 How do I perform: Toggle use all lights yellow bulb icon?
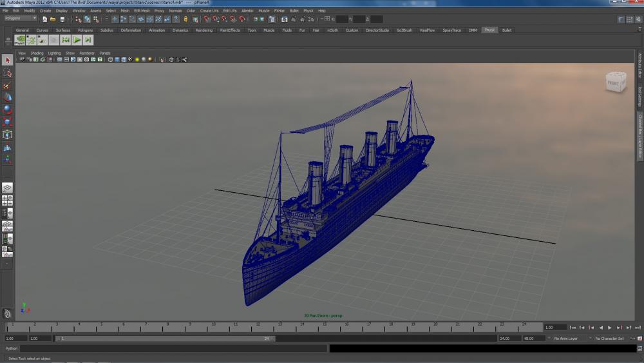tap(137, 60)
